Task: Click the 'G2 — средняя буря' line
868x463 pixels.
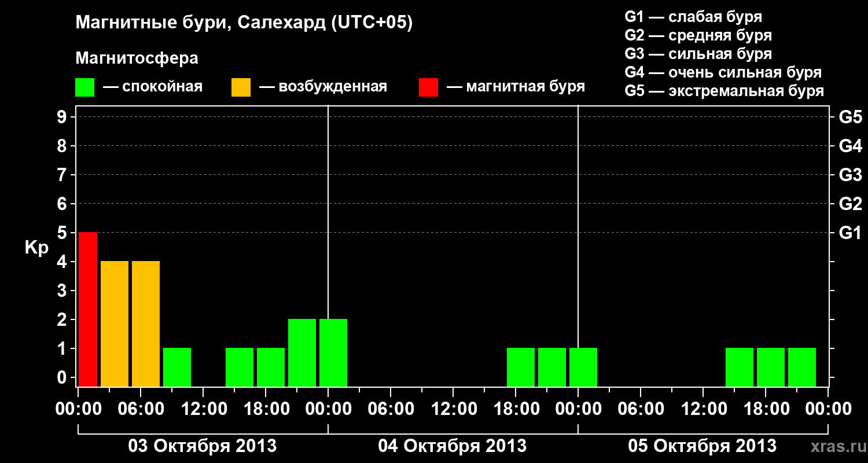Action: pos(698,35)
